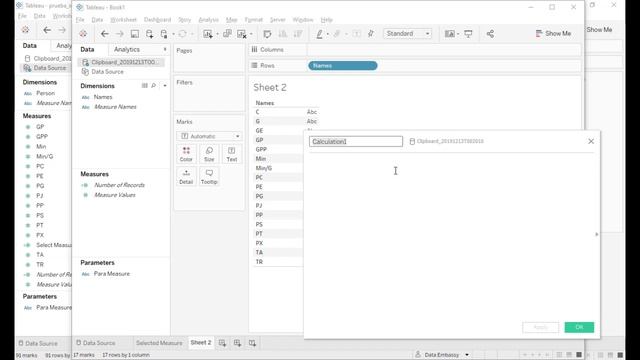Viewport: 640px width, 360px height.
Task: Click the Undo back arrow in front window
Action: (x=104, y=34)
